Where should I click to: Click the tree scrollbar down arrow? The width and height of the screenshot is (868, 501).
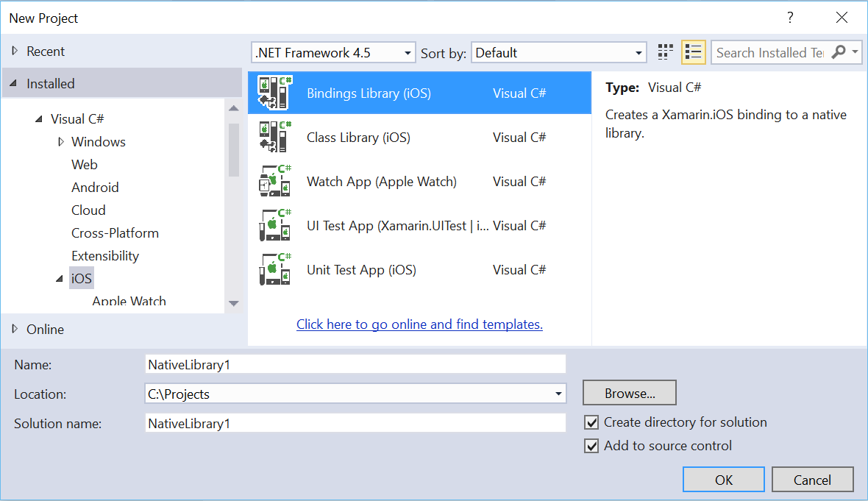[234, 303]
